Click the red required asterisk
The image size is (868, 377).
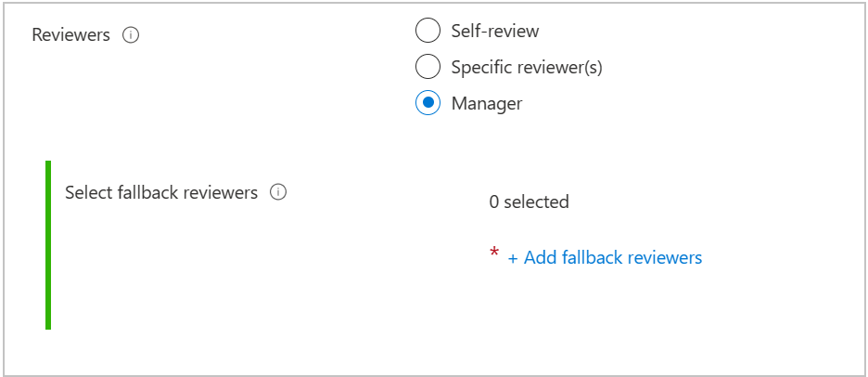point(494,254)
